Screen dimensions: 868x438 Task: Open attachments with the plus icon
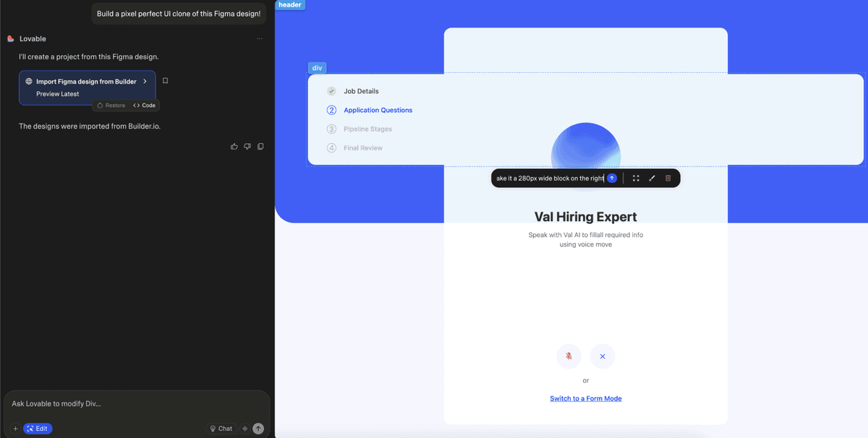(15, 428)
